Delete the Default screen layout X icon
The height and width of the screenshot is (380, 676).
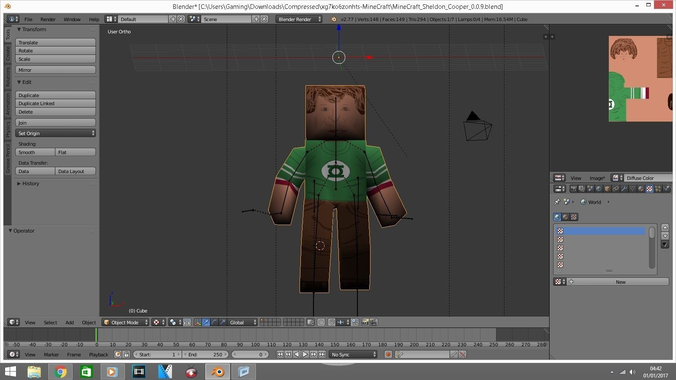tap(181, 19)
